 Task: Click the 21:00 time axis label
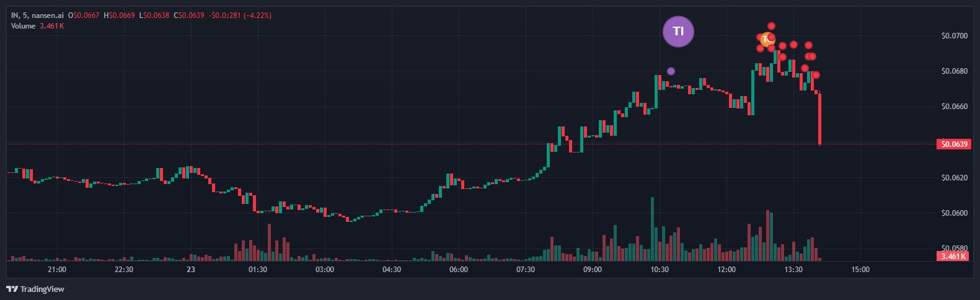(57, 270)
